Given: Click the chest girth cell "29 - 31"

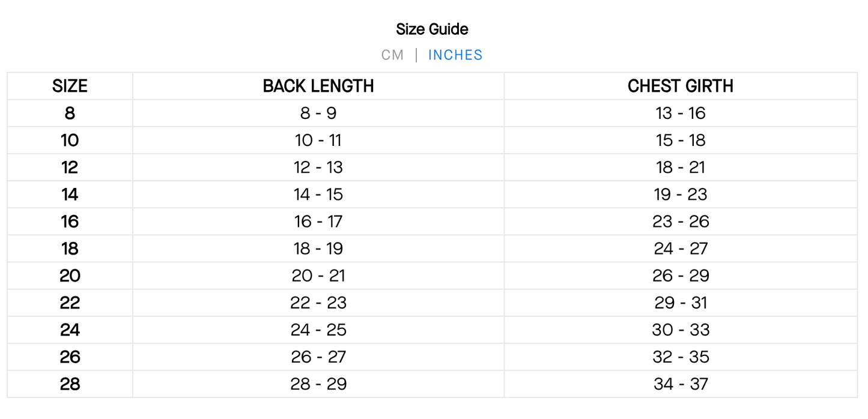Looking at the screenshot, I should coord(681,303).
